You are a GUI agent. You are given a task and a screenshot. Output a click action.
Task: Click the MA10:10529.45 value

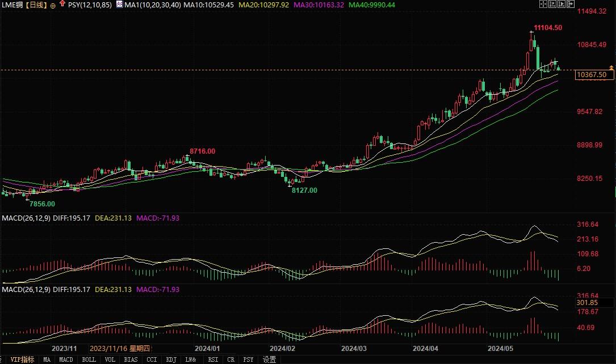point(208,5)
